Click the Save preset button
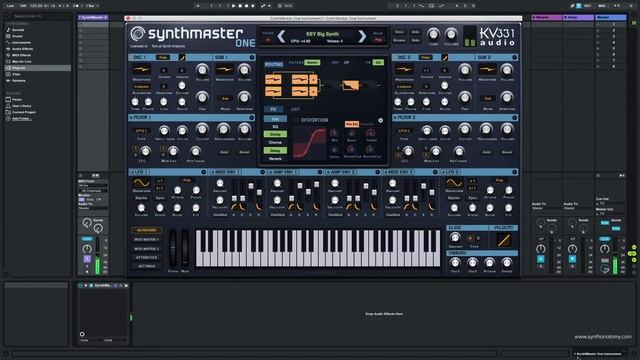The width and height of the screenshot is (640, 360). pyautogui.click(x=399, y=32)
